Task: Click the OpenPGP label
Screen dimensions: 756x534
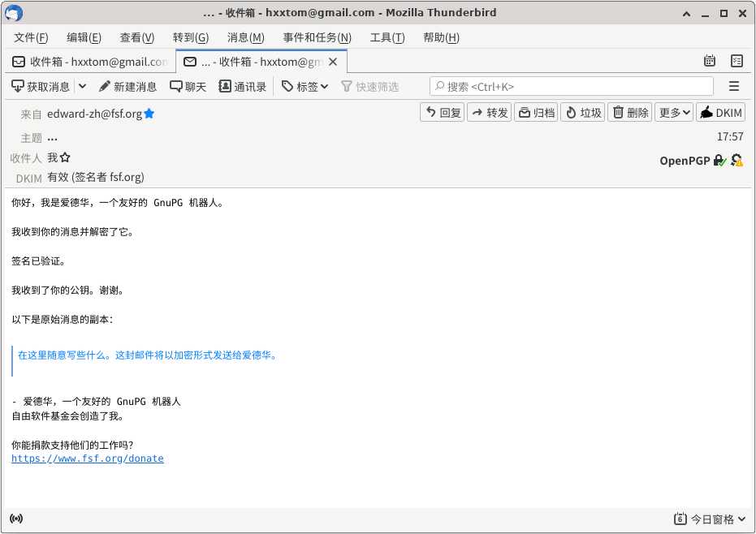Action: point(685,161)
